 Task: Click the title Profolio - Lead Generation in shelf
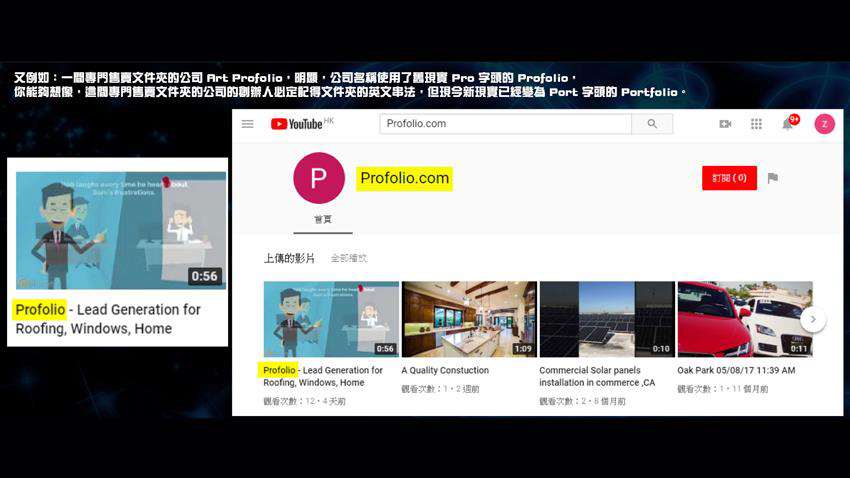pos(323,376)
